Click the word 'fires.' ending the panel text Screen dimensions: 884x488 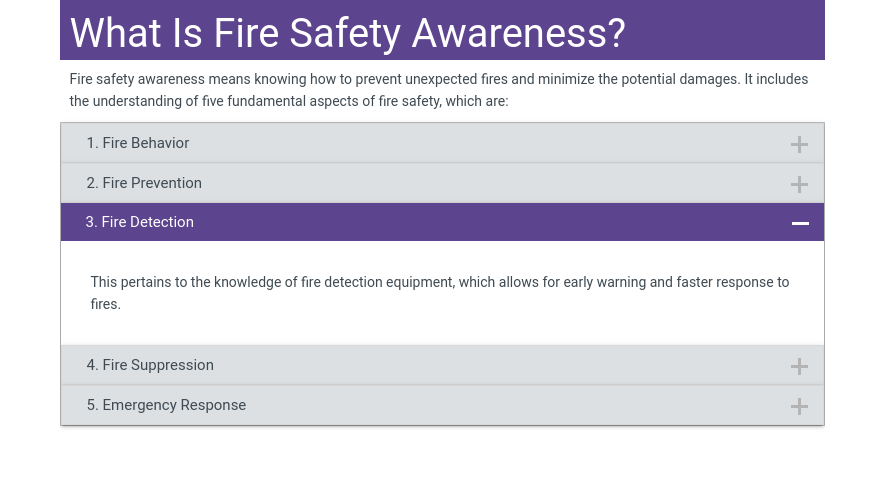(106, 304)
